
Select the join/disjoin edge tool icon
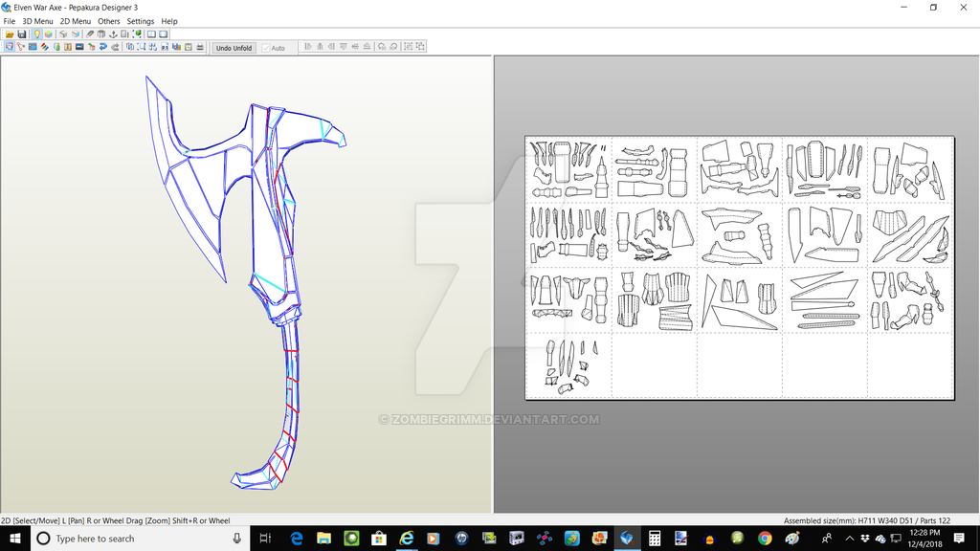pyautogui.click(x=21, y=47)
